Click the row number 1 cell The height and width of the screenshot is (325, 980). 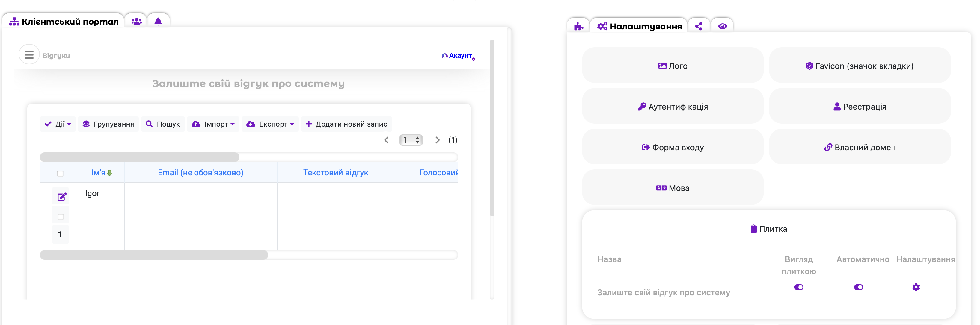tap(60, 234)
